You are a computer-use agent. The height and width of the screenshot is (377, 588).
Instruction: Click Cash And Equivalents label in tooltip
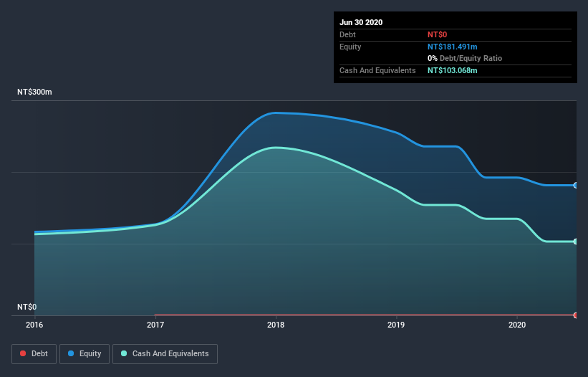(377, 70)
